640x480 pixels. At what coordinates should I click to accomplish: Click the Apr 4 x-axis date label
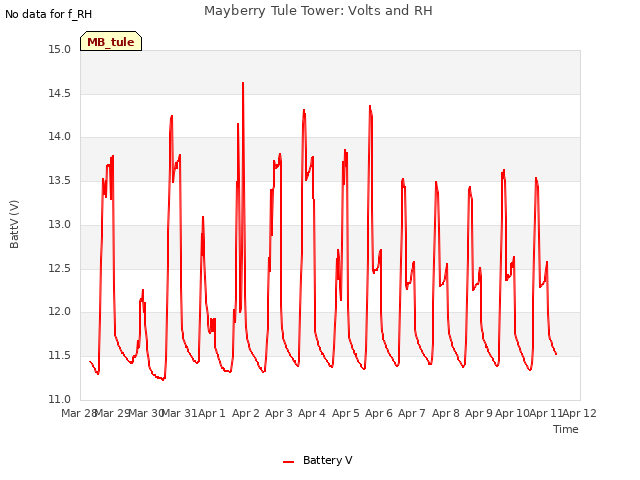tap(312, 413)
